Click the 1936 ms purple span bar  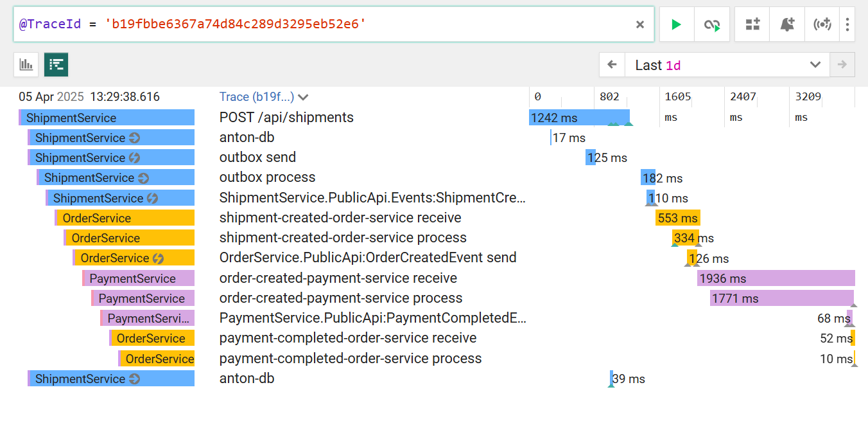(776, 278)
